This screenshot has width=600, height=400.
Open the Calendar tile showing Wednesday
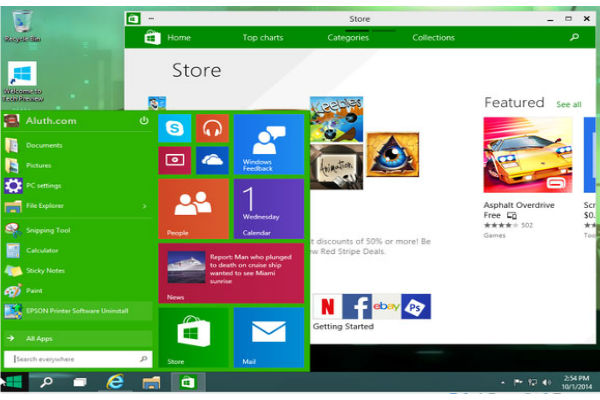(x=269, y=209)
